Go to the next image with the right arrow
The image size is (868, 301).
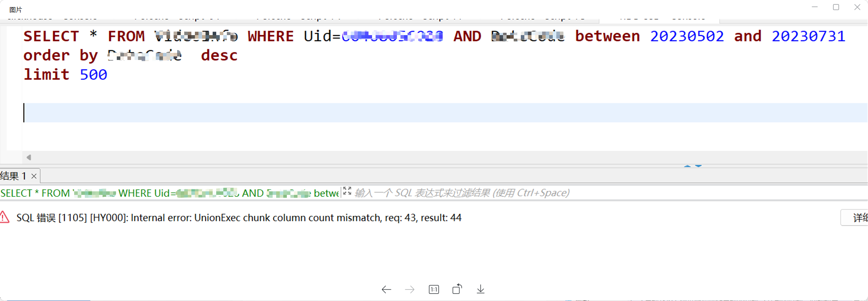point(410,290)
